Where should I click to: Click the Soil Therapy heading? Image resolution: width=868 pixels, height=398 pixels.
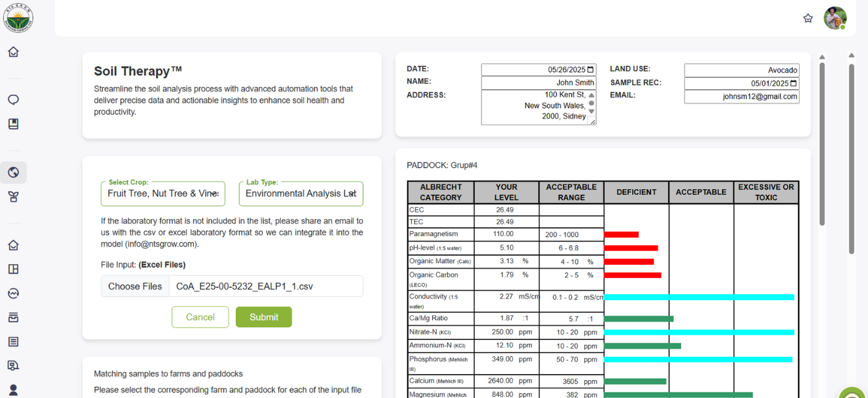(139, 71)
